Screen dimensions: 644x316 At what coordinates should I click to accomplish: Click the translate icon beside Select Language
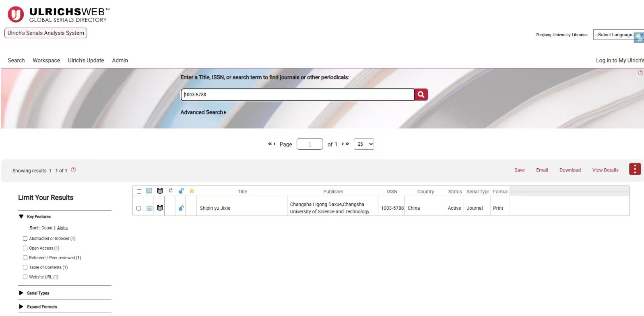639,37
